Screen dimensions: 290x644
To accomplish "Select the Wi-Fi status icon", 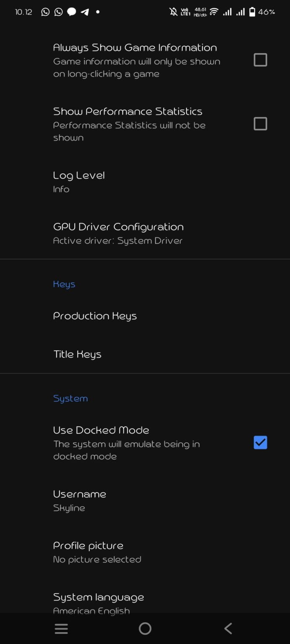I will [213, 12].
